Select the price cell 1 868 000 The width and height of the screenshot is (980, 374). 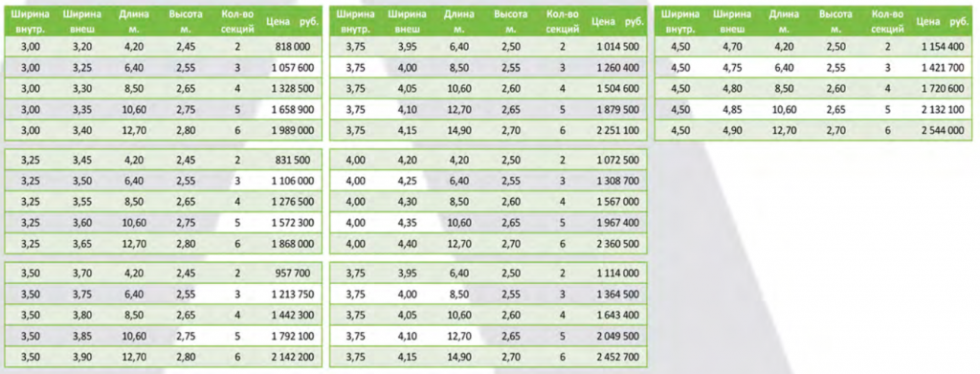[x=293, y=244]
